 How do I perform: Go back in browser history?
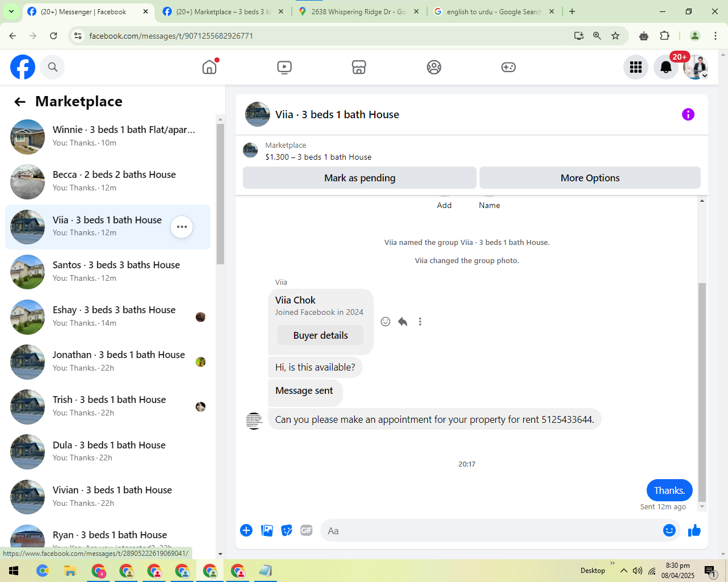tap(13, 36)
